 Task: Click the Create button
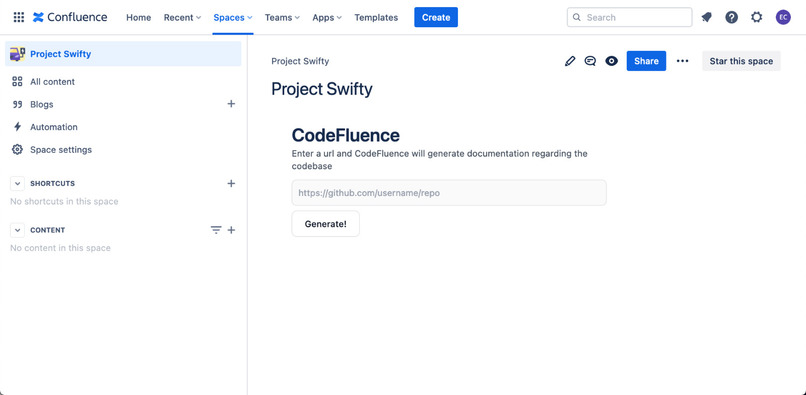436,17
